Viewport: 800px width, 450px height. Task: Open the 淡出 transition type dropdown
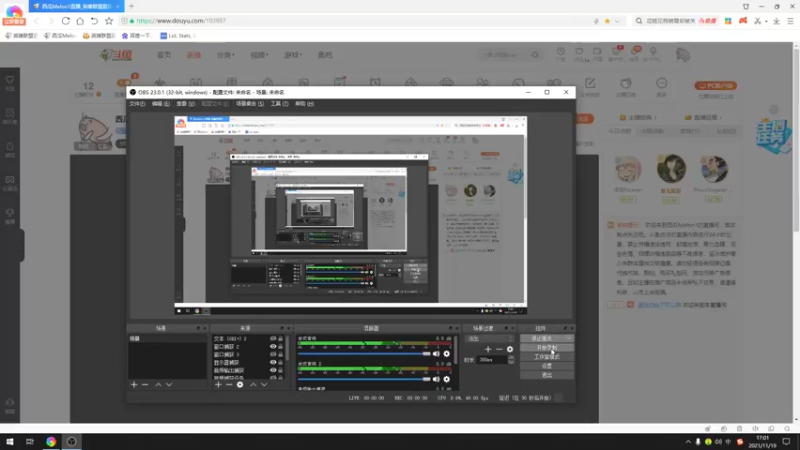coord(490,339)
